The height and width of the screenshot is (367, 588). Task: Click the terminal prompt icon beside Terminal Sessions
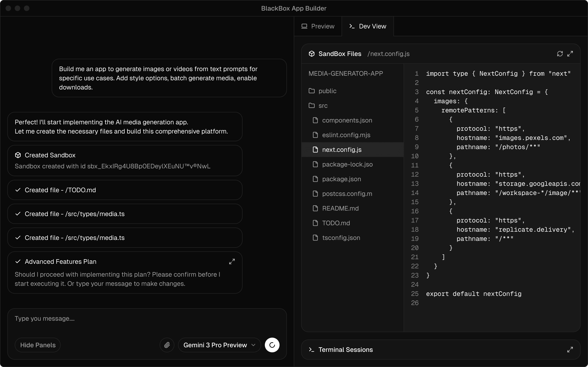(311, 350)
